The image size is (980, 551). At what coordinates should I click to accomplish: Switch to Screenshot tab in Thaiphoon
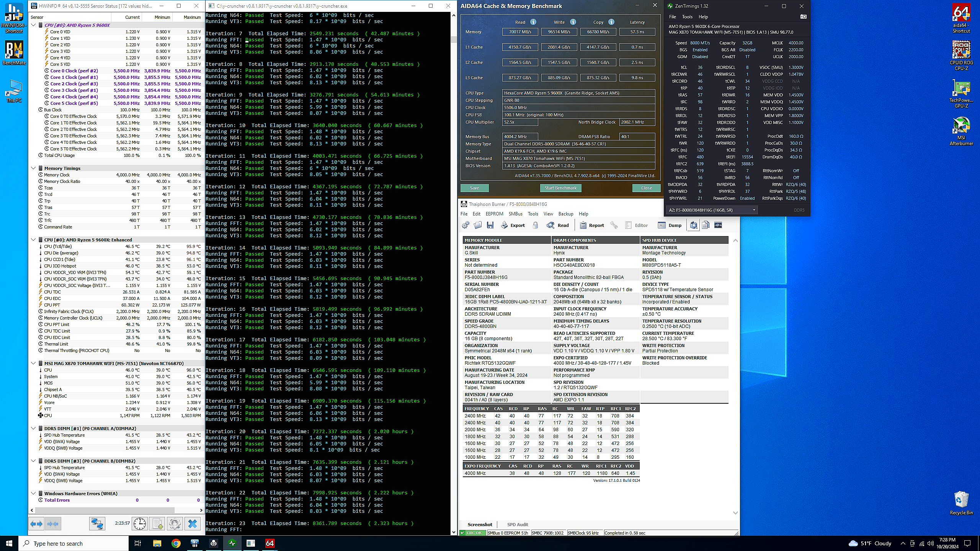pos(480,525)
